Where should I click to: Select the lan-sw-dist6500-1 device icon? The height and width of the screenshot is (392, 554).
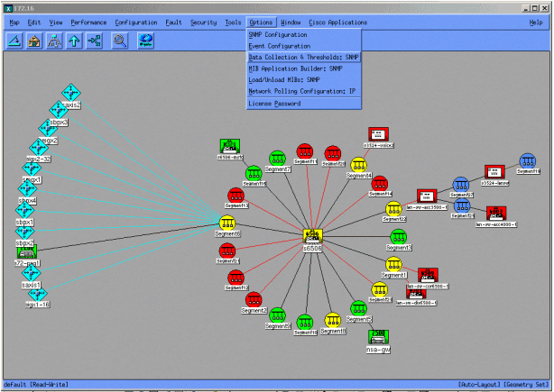click(416, 293)
